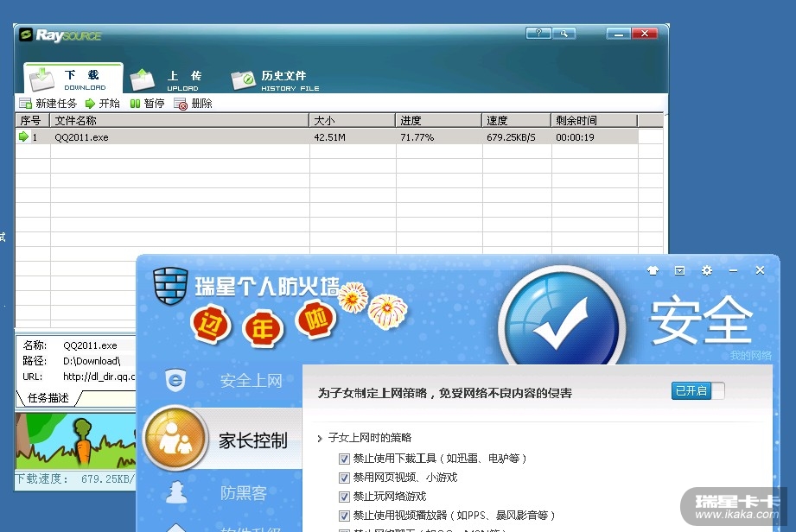Image resolution: width=796 pixels, height=532 pixels.
Task: Uncheck 禁止玩网络游戏 checkbox
Action: [x=344, y=497]
